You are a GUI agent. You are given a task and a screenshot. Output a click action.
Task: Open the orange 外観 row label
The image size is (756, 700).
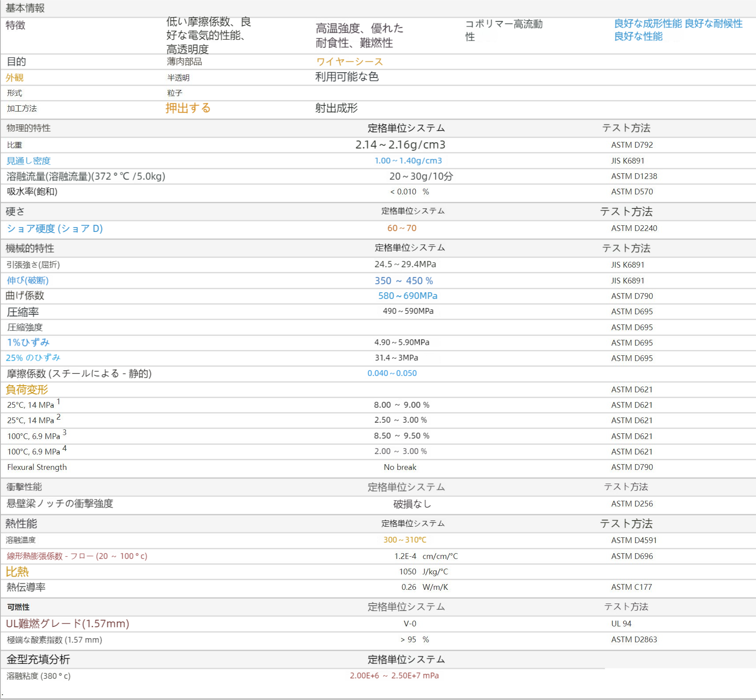15,78
